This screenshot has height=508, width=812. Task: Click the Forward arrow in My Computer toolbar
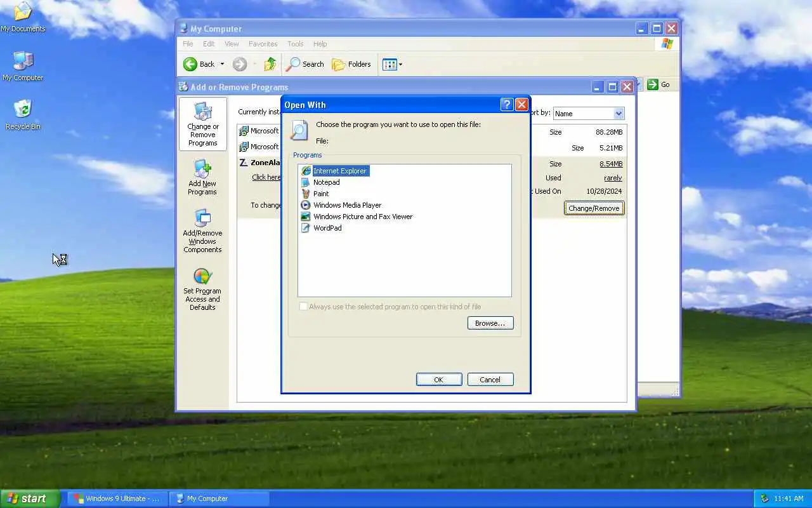click(239, 64)
